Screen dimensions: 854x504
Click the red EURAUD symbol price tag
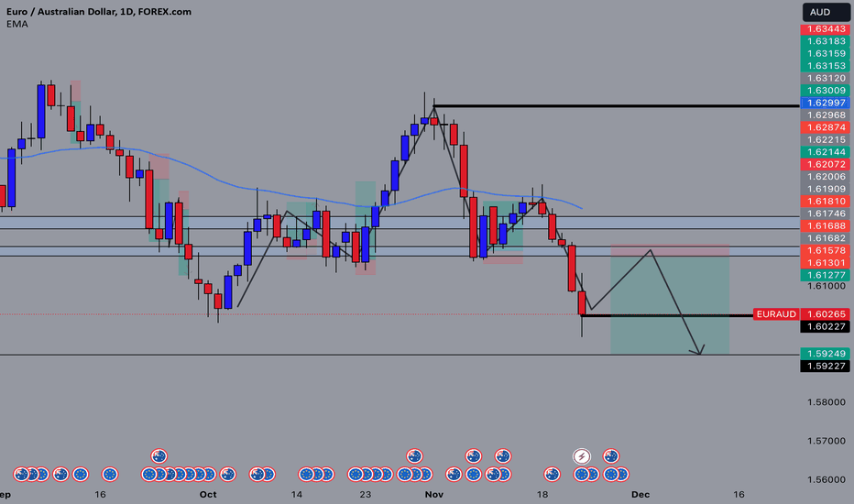click(776, 313)
